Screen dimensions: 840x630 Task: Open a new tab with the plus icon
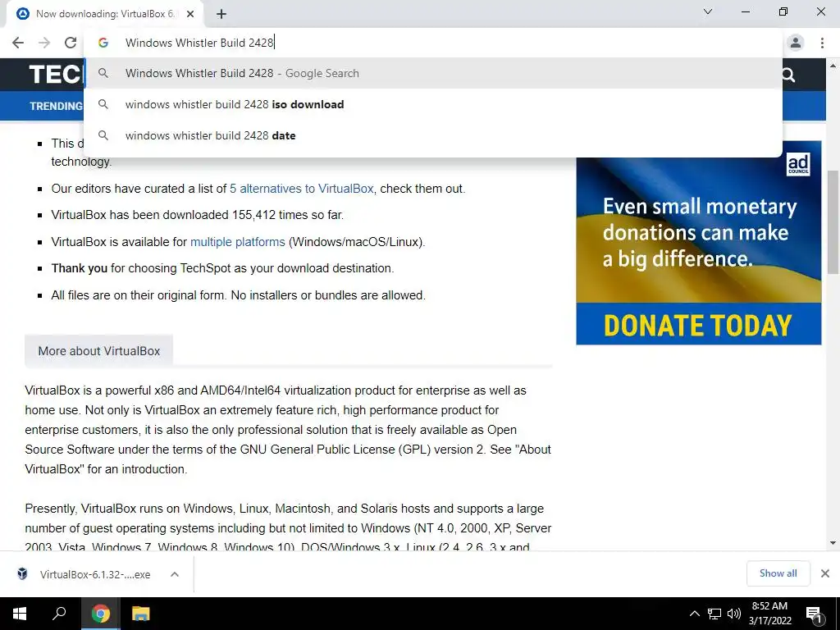click(x=221, y=14)
